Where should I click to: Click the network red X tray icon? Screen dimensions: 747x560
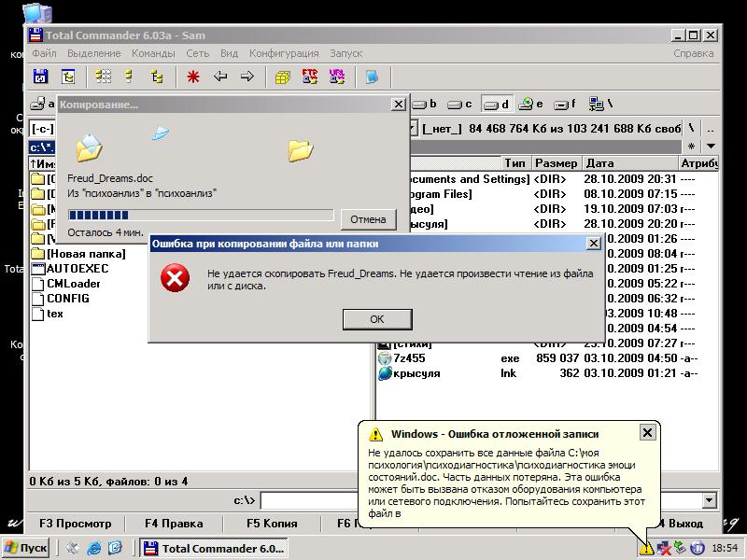click(x=663, y=549)
